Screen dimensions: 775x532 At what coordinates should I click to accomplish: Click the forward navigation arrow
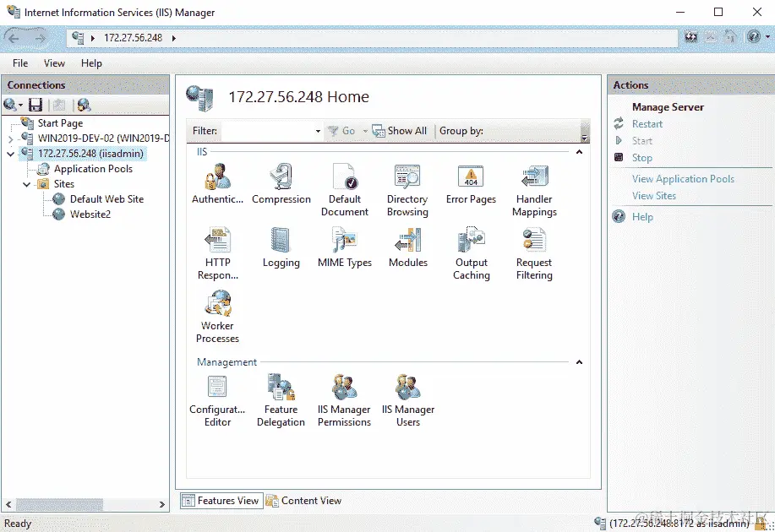40,38
